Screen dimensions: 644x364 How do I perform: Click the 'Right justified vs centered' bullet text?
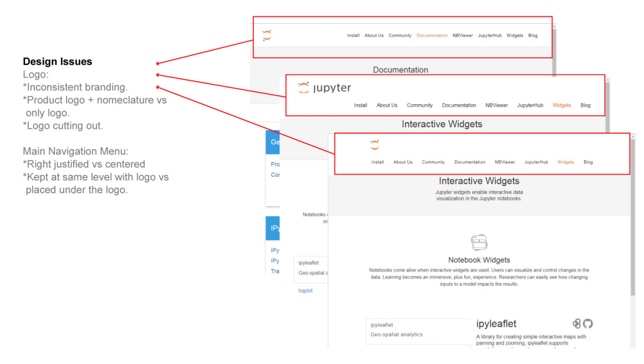coord(84,164)
